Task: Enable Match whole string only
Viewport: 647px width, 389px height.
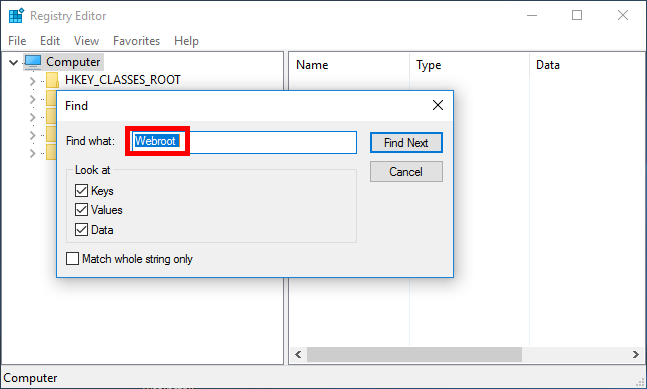Action: click(x=73, y=259)
